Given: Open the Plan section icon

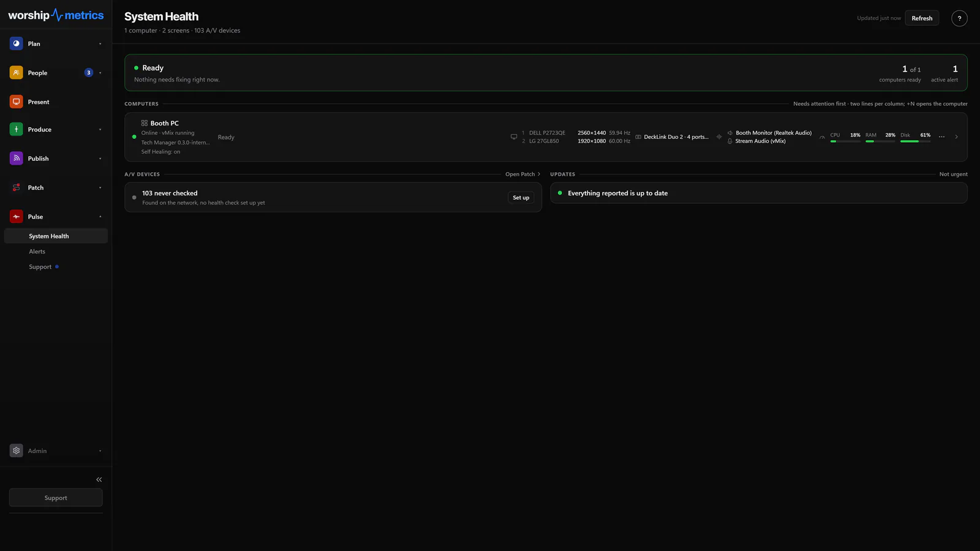Looking at the screenshot, I should 17,43.
